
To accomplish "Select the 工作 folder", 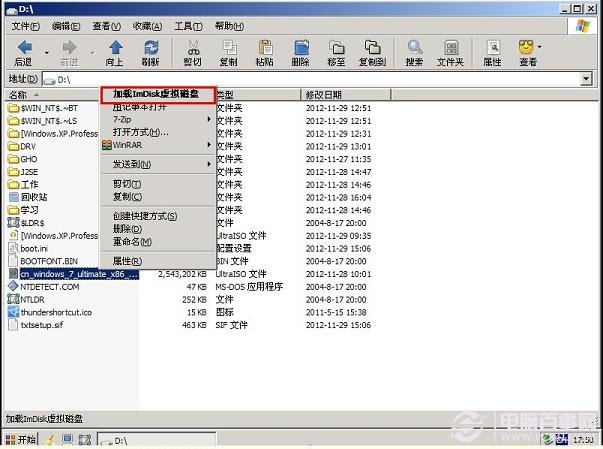I will [23, 185].
